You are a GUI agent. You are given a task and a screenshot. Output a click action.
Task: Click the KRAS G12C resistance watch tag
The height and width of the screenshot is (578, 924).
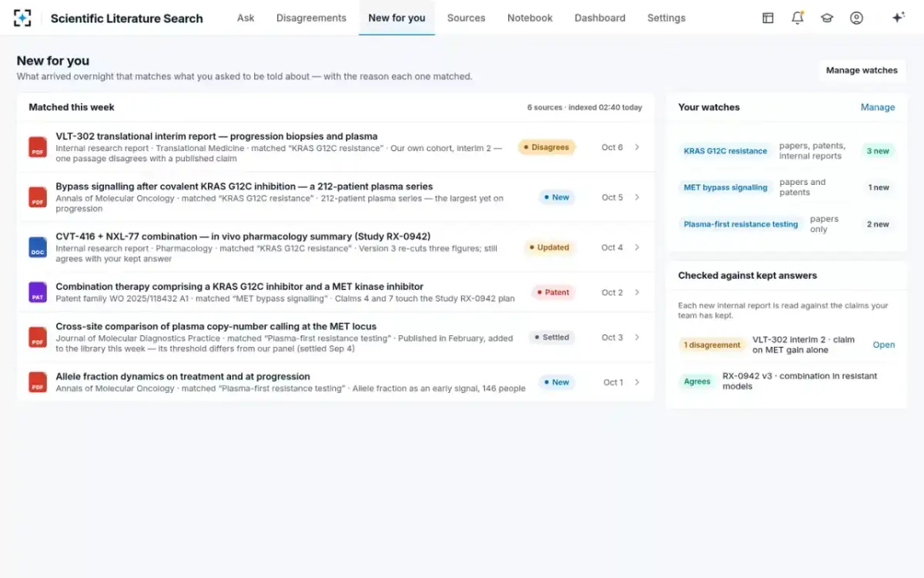(x=725, y=151)
